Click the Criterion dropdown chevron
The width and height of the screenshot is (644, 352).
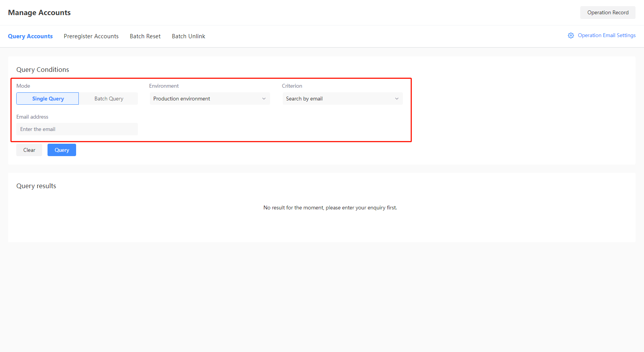[397, 99]
